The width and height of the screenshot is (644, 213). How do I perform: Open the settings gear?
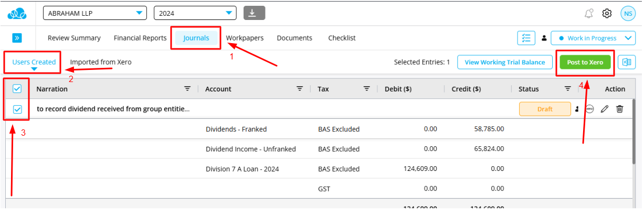click(607, 14)
